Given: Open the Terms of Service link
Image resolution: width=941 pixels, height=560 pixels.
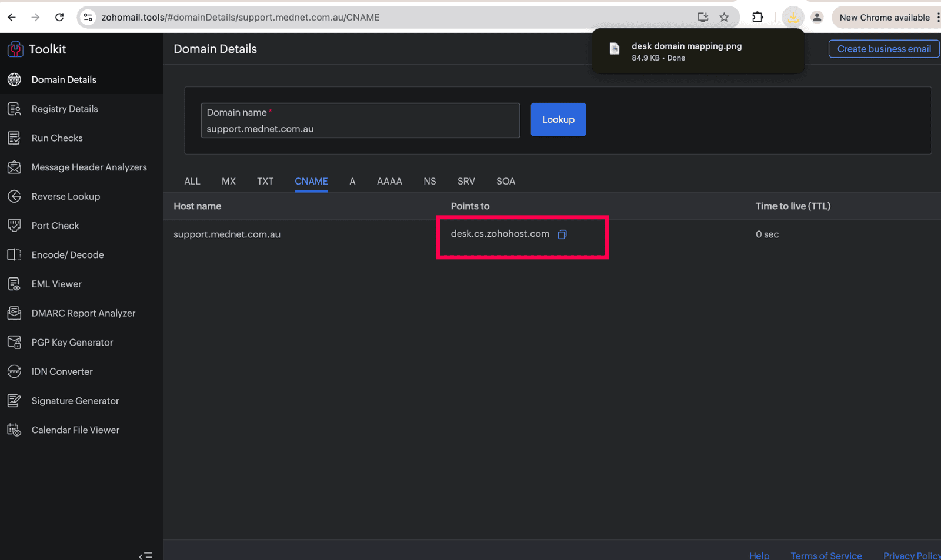Looking at the screenshot, I should 826,555.
